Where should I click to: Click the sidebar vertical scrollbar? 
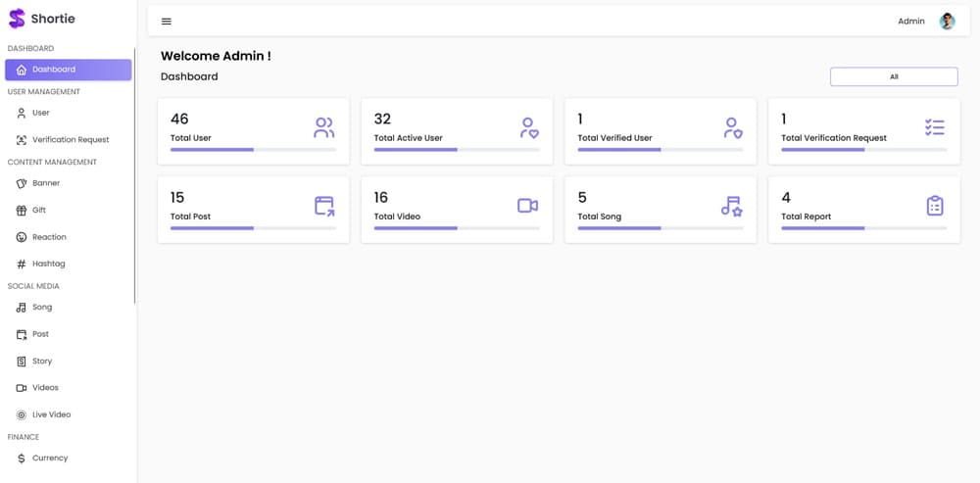click(134, 176)
